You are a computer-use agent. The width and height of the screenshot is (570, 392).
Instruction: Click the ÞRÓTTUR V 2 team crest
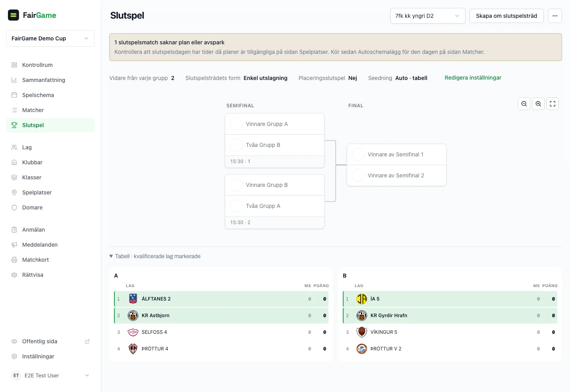coord(362,349)
